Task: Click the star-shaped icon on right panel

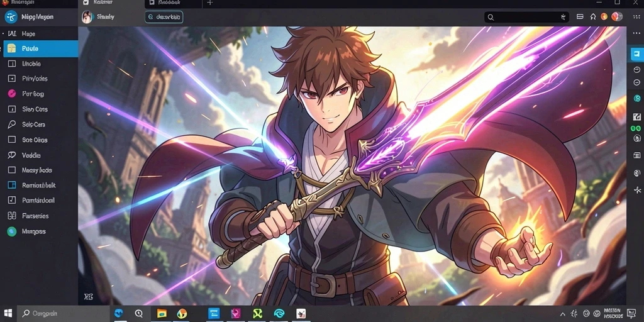Action: tap(638, 190)
